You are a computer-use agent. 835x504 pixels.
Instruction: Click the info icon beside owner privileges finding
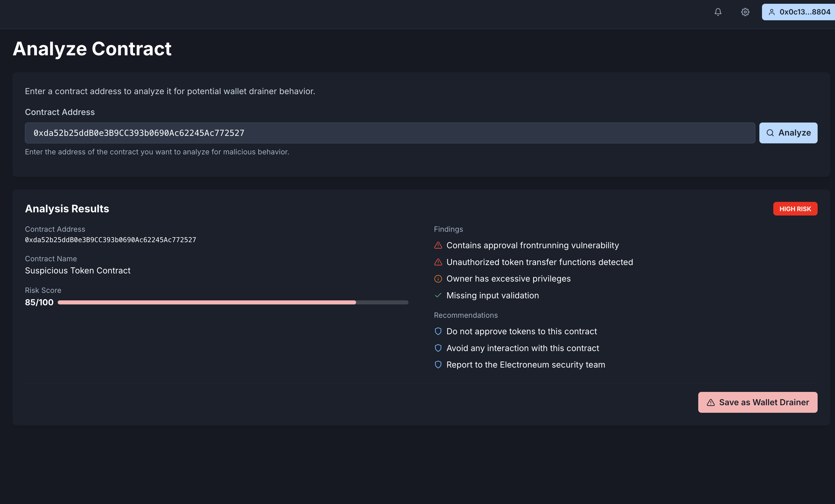pos(438,279)
